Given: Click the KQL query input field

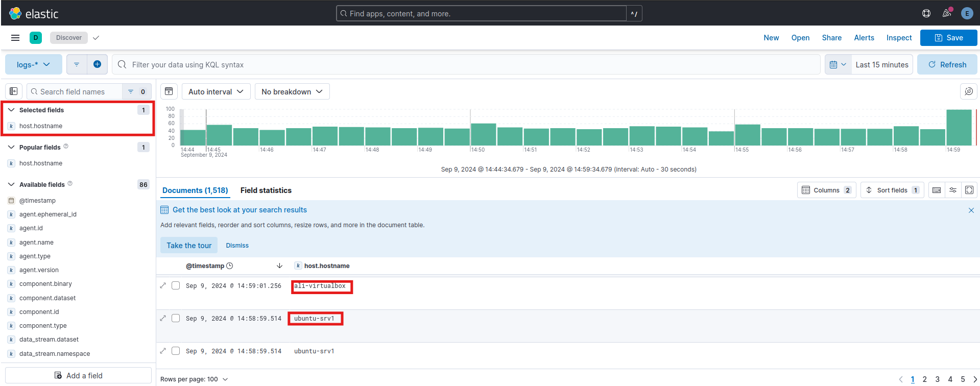Looking at the screenshot, I should point(466,64).
